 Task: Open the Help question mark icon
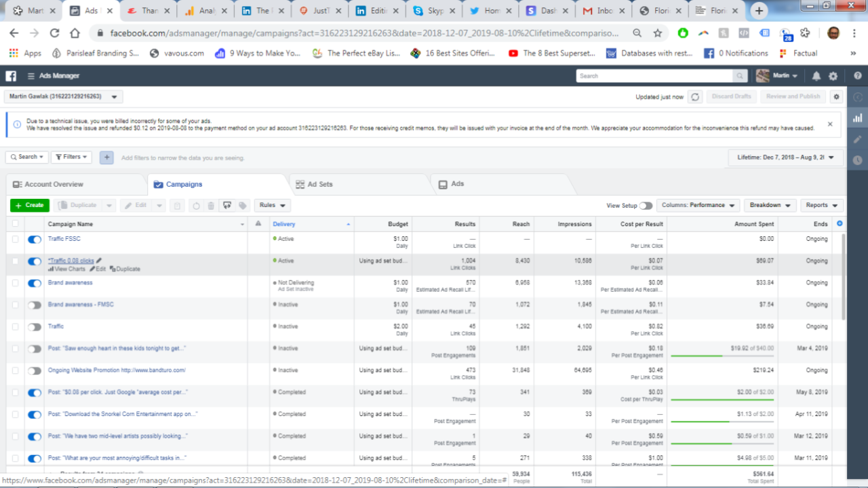click(x=858, y=76)
